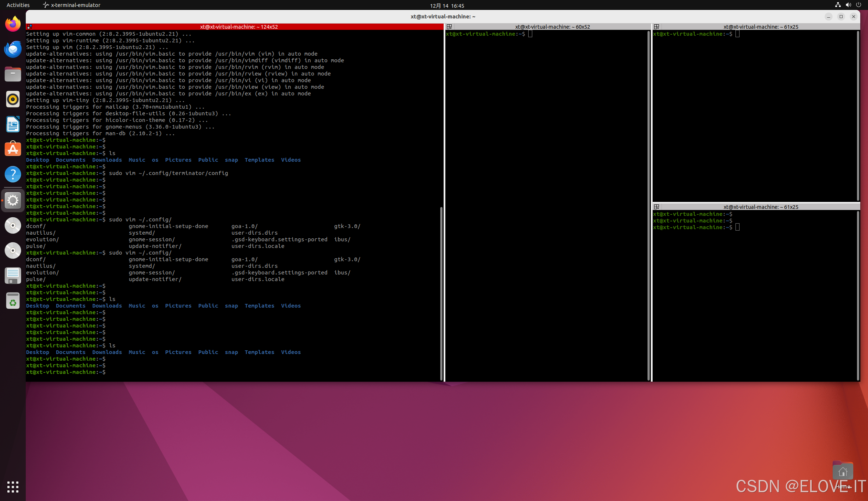Open Firefox from the dock

[x=13, y=24]
